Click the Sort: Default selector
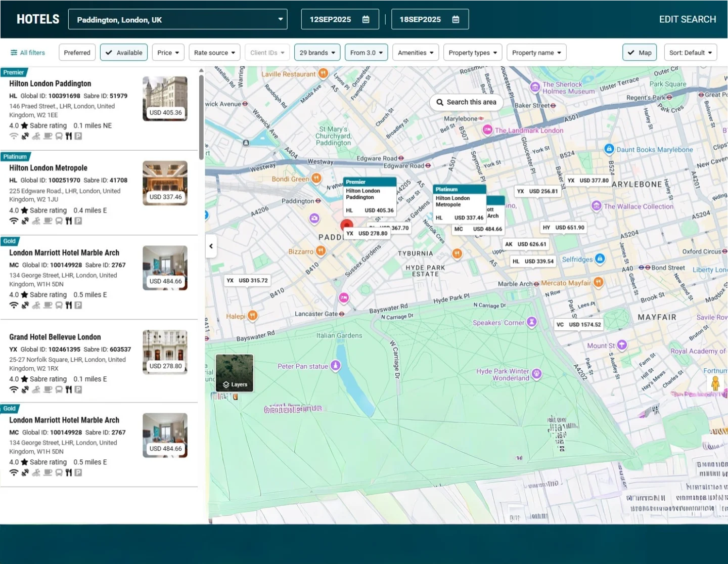728x564 pixels. (x=690, y=52)
